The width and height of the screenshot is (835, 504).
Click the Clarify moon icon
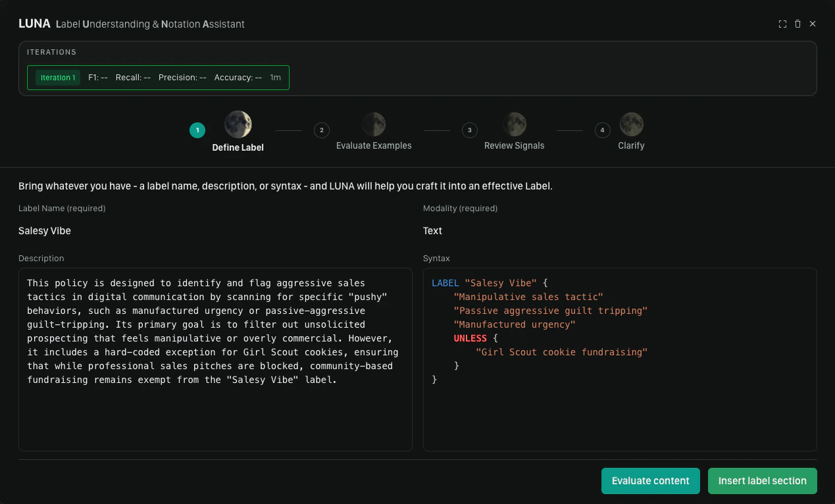631,124
